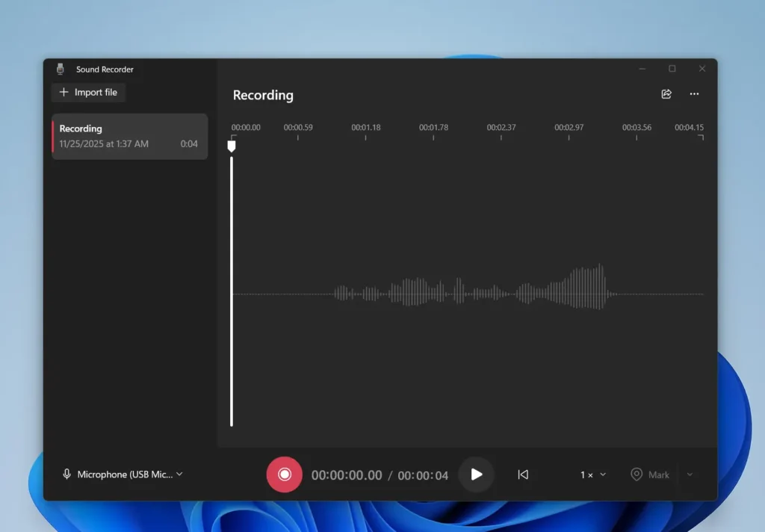Click the Sound Recorder title bar icon
765x532 pixels.
pos(59,68)
